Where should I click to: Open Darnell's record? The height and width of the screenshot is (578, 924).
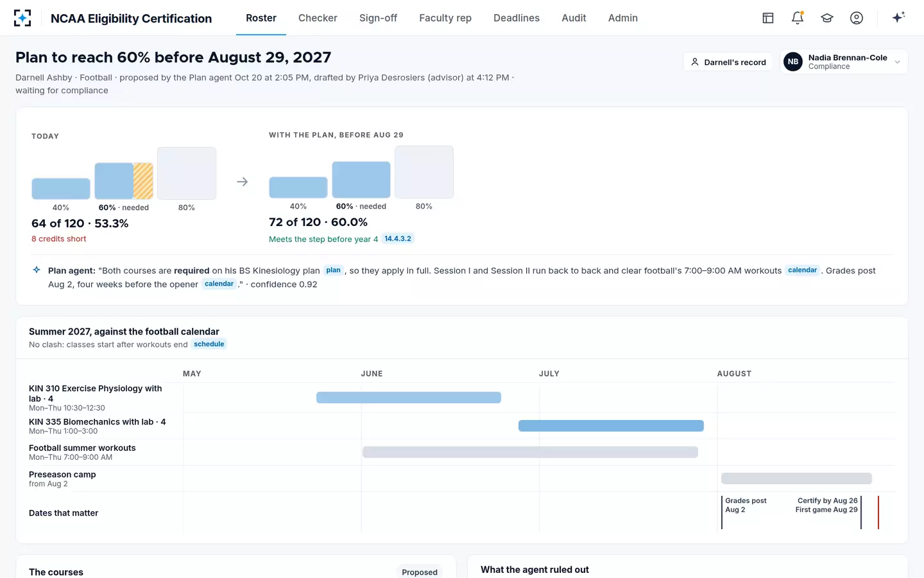coord(728,62)
